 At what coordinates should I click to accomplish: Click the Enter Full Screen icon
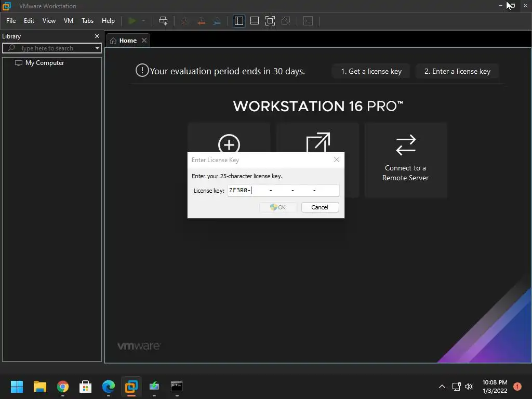(270, 21)
